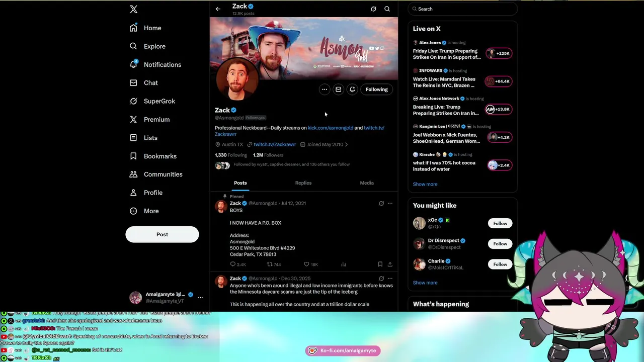
Task: Open Notifications bell icon
Action: tap(133, 64)
